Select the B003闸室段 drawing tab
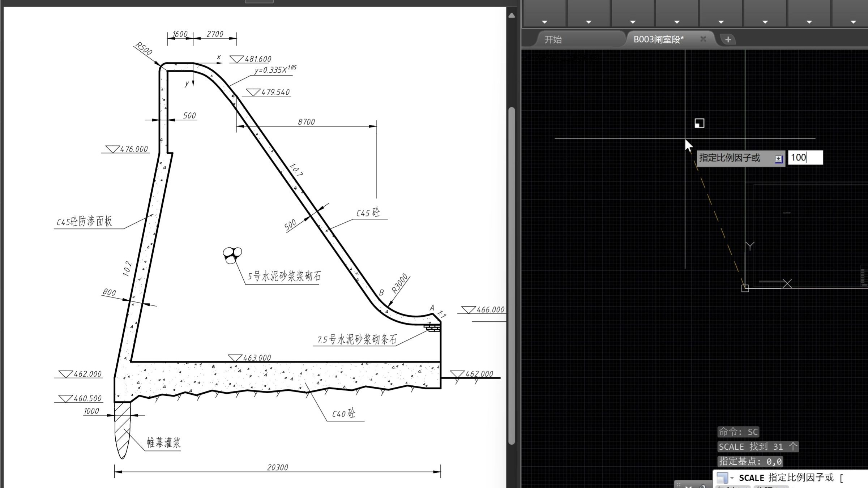Screen dimensions: 868x488 (658, 39)
